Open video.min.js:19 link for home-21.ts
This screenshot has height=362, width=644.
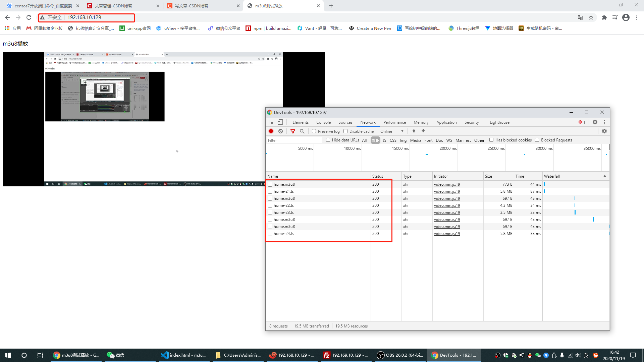(447, 191)
